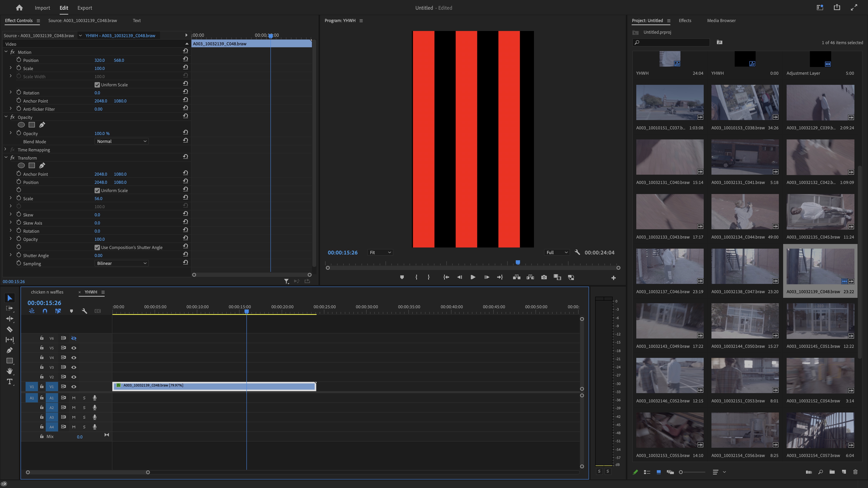
Task: Expand the Shutter Angle property
Action: (10, 255)
